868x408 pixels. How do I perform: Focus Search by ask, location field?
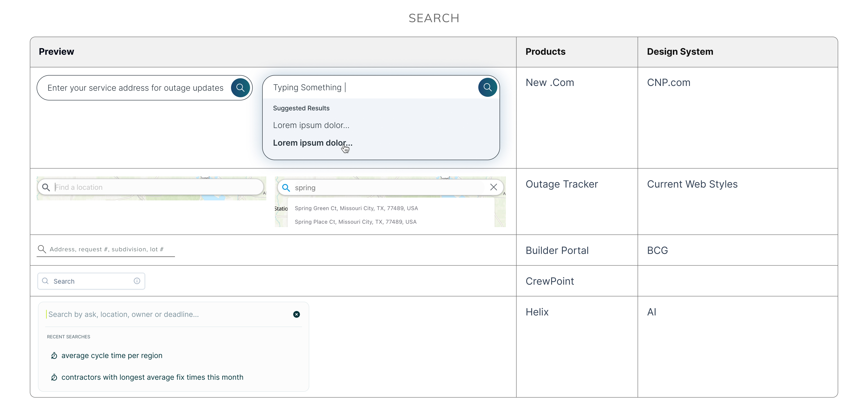coord(168,314)
